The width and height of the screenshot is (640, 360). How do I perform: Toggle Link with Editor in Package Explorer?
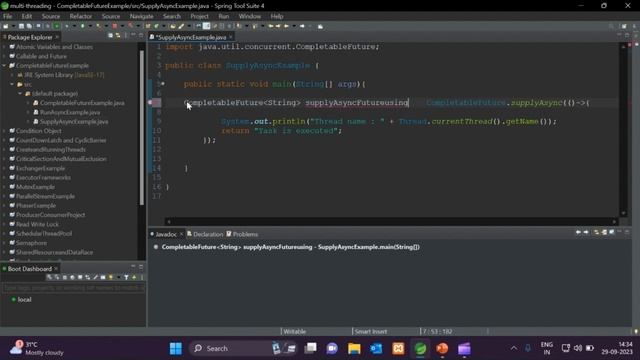118,36
